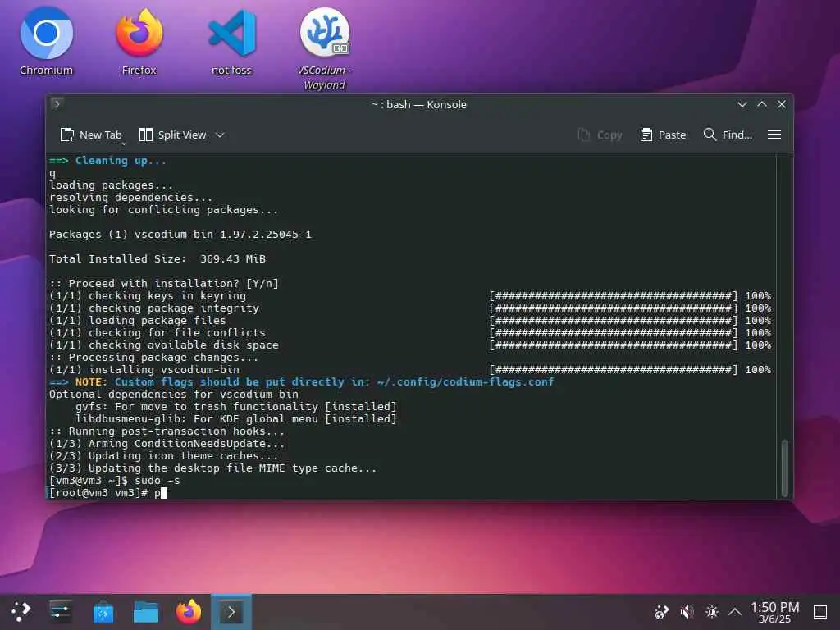Screen dimensions: 840x630
Task: Expand hidden system tray icons arrow
Action: click(735, 611)
